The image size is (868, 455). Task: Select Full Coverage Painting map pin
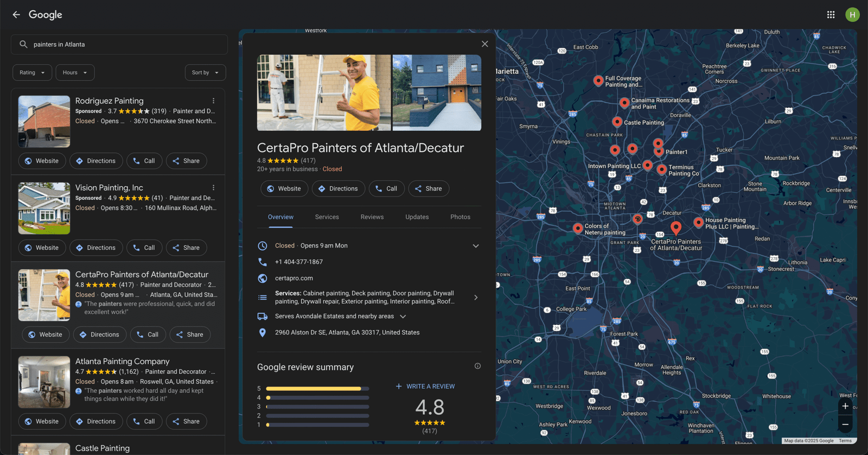tap(598, 81)
